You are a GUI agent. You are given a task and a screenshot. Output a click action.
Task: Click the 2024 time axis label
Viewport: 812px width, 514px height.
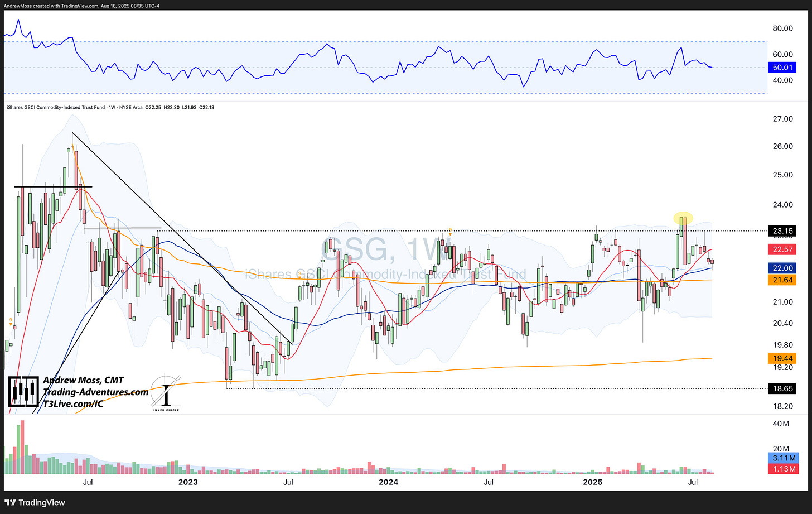[389, 482]
